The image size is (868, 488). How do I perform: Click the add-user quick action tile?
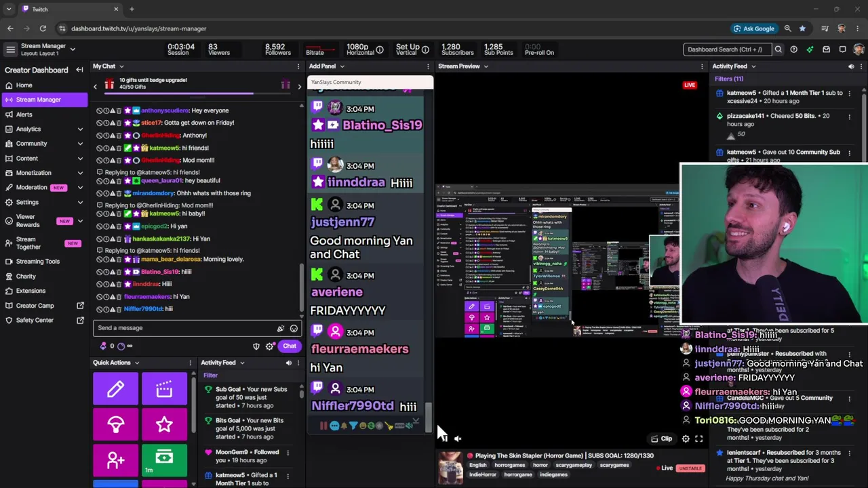coord(115,460)
